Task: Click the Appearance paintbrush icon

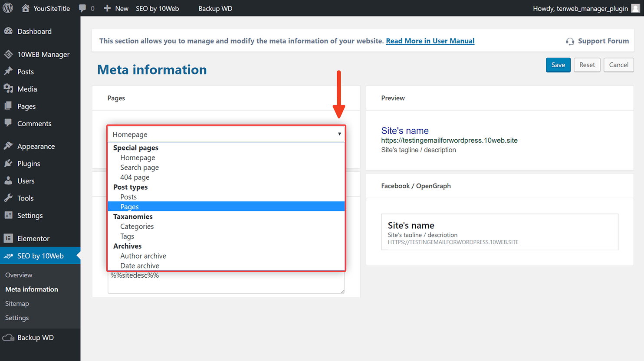Action: point(8,146)
